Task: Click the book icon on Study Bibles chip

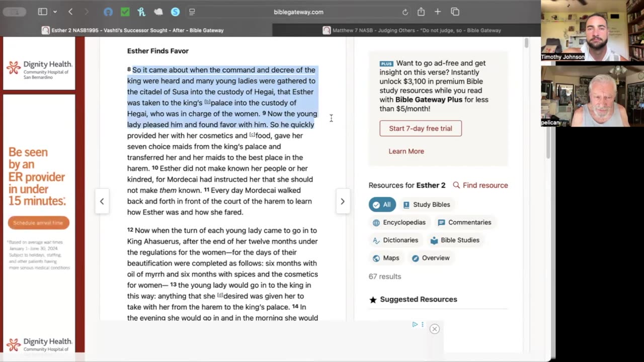Action: [x=407, y=205]
